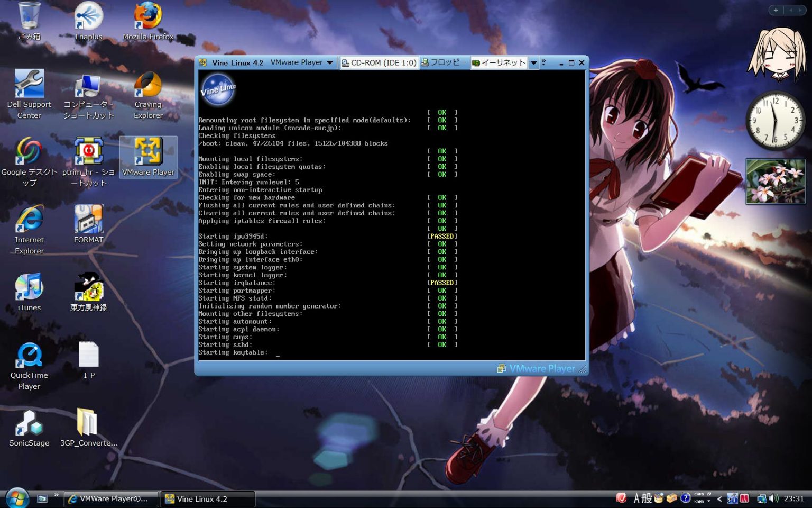
Task: Click the Windows Start button
Action: (x=17, y=498)
